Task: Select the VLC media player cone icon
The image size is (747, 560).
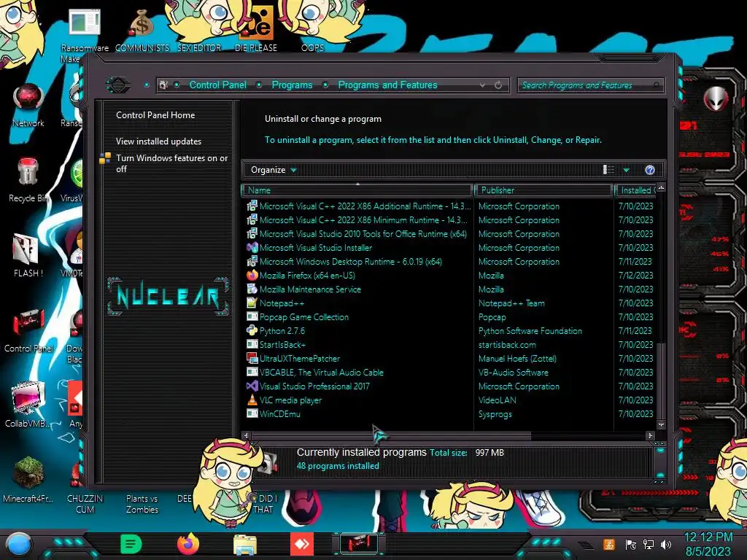Action: [x=252, y=400]
